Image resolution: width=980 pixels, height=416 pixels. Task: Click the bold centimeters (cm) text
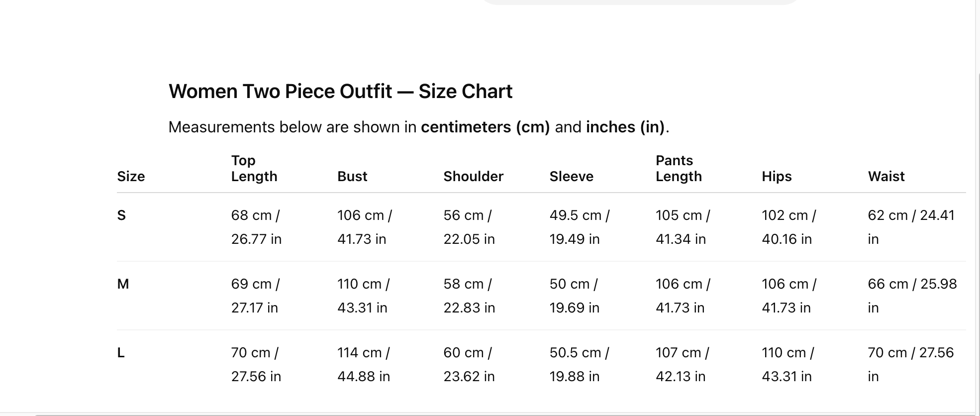485,127
